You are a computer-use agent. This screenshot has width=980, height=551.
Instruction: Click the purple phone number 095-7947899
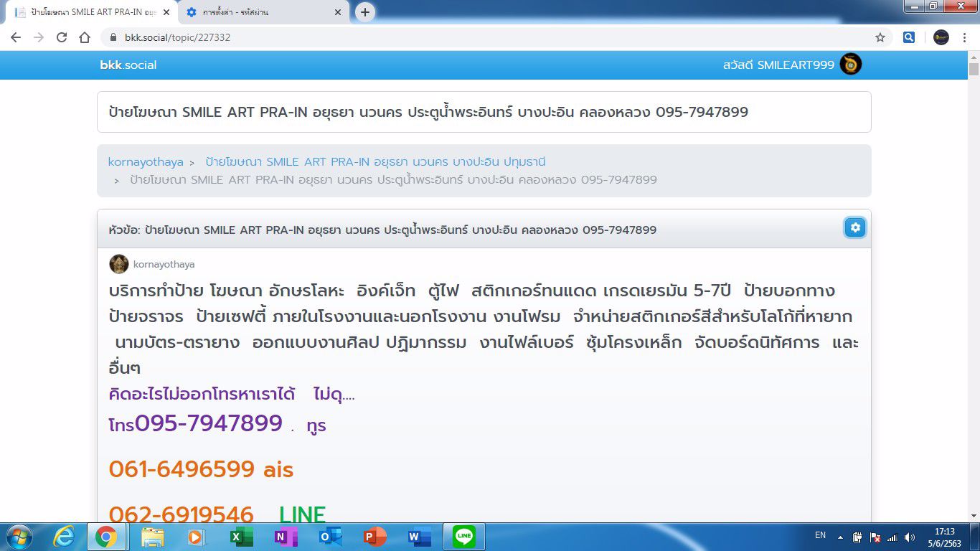point(209,423)
